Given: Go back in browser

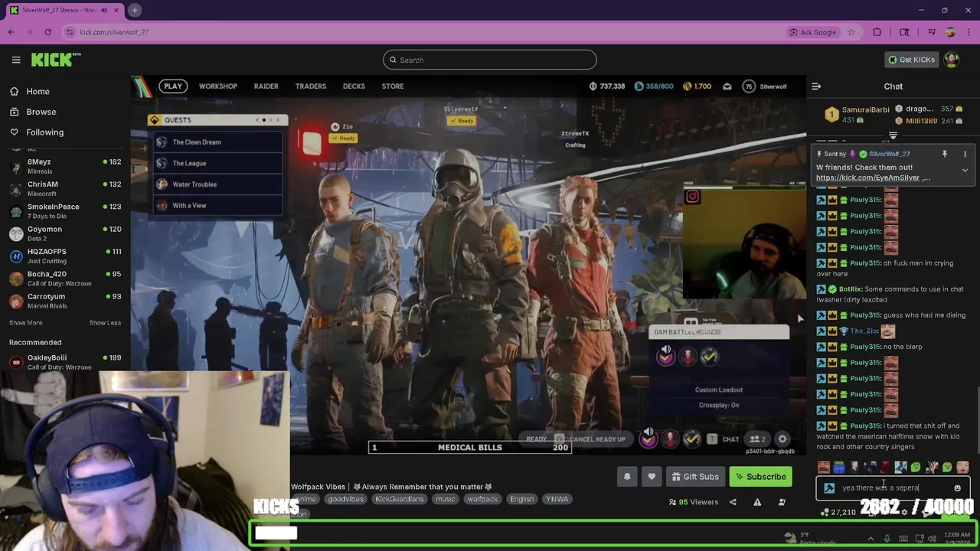Looking at the screenshot, I should pos(11,32).
